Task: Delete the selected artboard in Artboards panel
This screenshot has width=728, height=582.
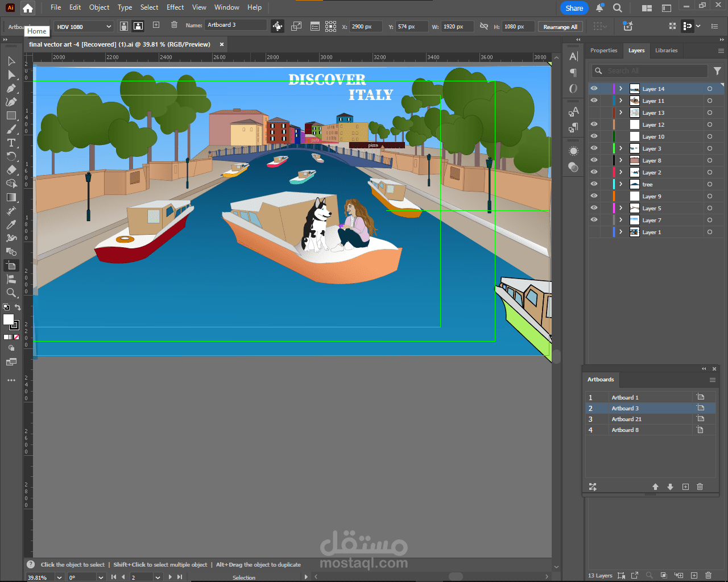Action: point(700,487)
